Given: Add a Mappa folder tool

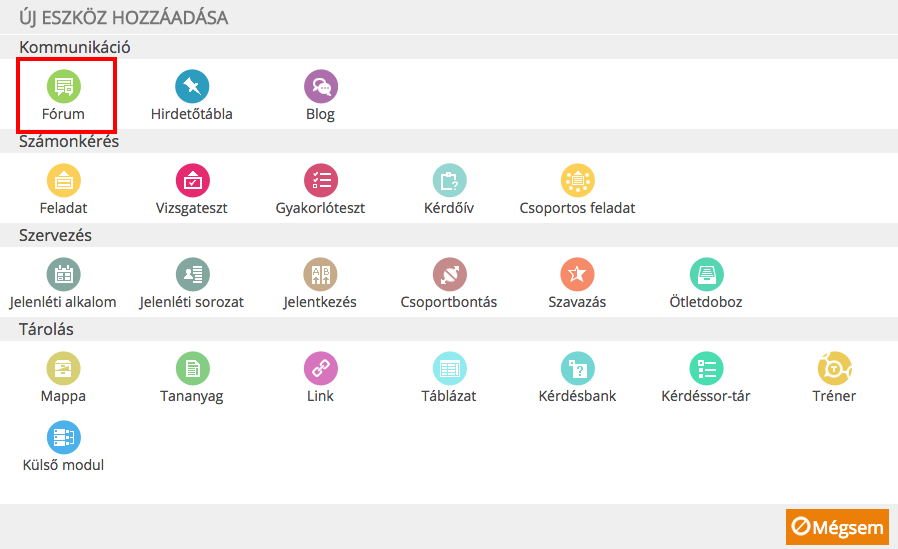Looking at the screenshot, I should coord(64,368).
